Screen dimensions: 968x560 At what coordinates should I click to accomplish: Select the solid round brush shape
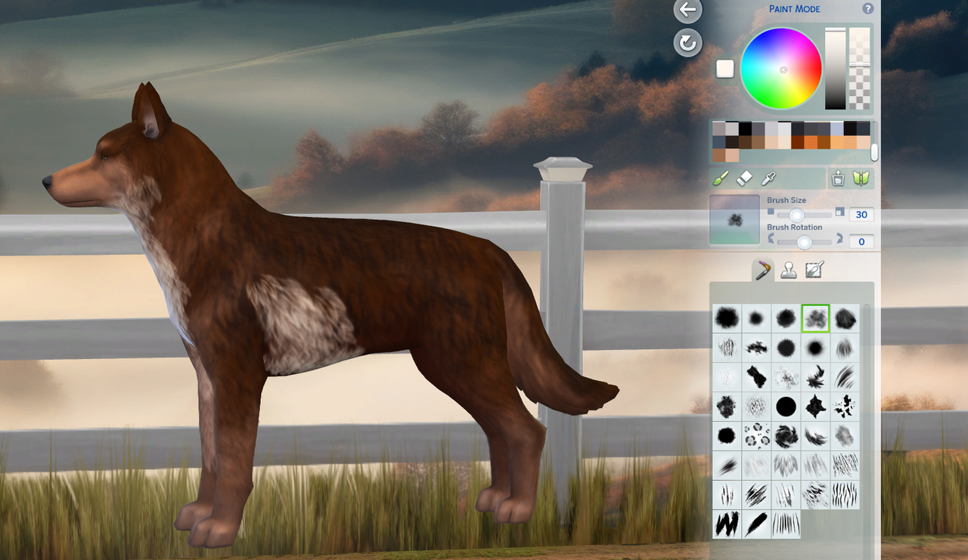pyautogui.click(x=785, y=406)
